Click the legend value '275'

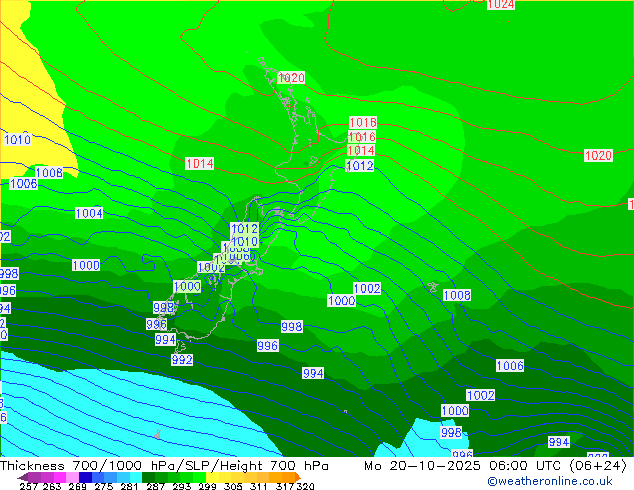(x=103, y=486)
